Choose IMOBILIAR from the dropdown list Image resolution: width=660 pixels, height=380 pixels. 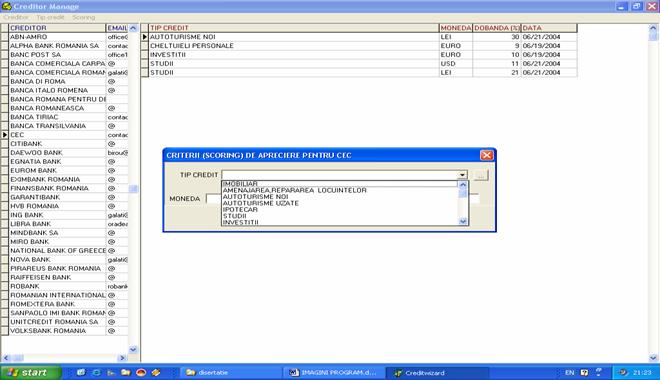click(x=340, y=184)
